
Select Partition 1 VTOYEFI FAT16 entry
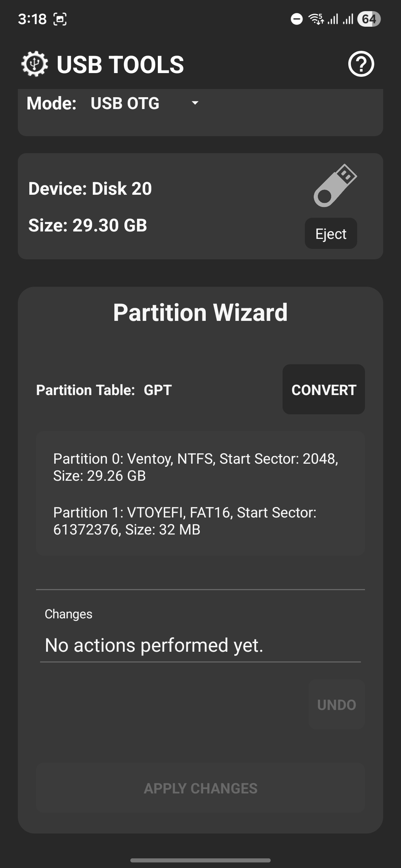tap(185, 521)
